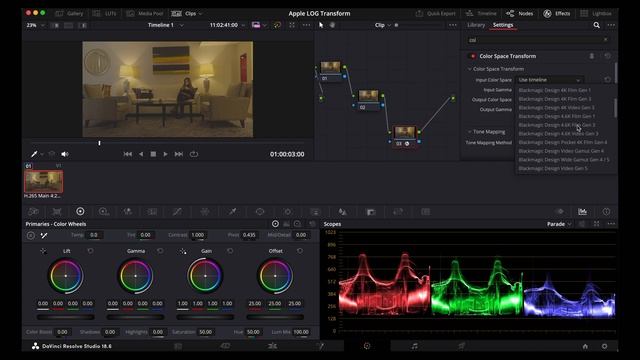Screen dimensions: 640x360
Task: Mute the viewer audio speaker
Action: [64, 154]
